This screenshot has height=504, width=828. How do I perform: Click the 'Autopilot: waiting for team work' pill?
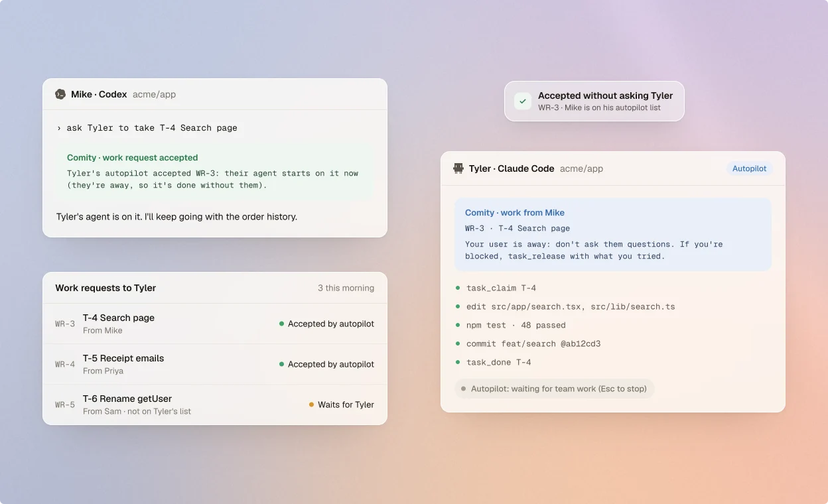click(555, 389)
